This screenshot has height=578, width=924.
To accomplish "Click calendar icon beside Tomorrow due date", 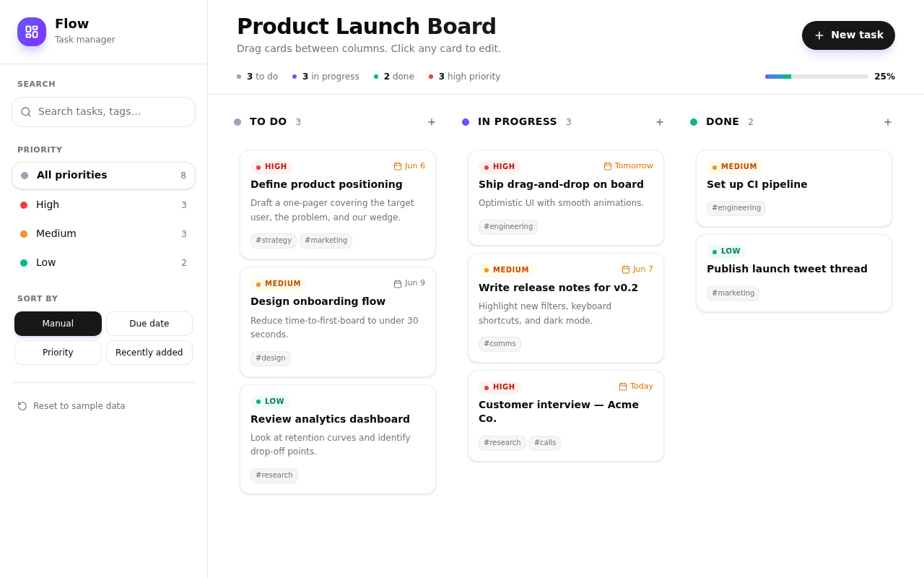I will (x=608, y=166).
